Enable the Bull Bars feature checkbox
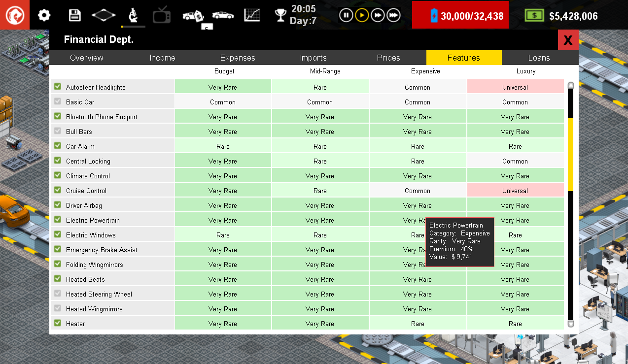Viewport: 628px width, 364px height. click(x=57, y=131)
